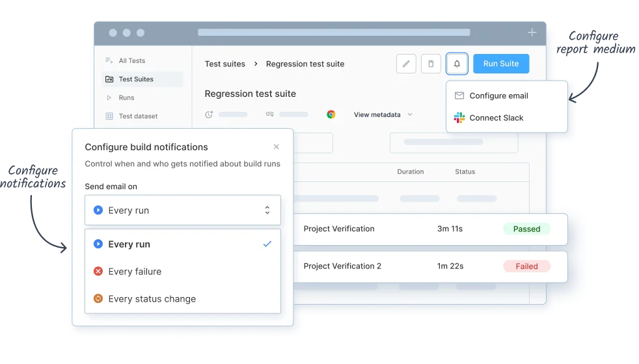
Task: Click the pencil edit icon
Action: pyautogui.click(x=406, y=64)
